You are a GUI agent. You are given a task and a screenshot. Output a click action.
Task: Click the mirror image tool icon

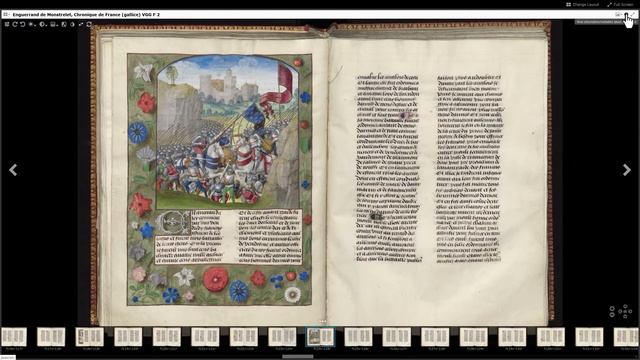point(81,24)
